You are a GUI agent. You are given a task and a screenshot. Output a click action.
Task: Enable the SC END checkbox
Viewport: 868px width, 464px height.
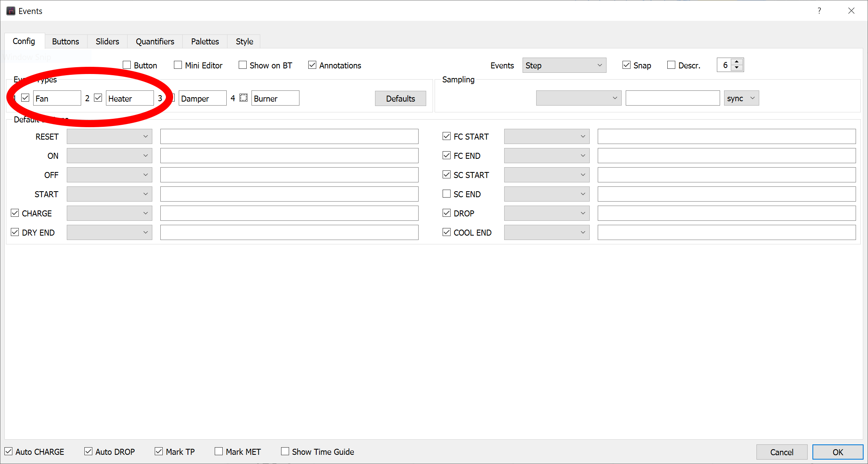coord(447,194)
